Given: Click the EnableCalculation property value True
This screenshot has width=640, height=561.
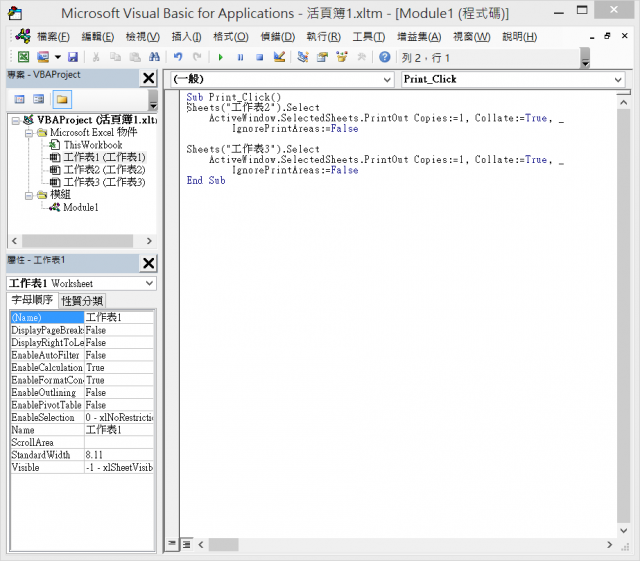Looking at the screenshot, I should 119,367.
